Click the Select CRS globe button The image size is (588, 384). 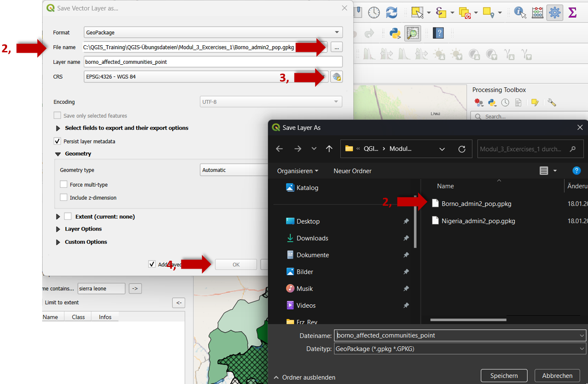pyautogui.click(x=337, y=77)
